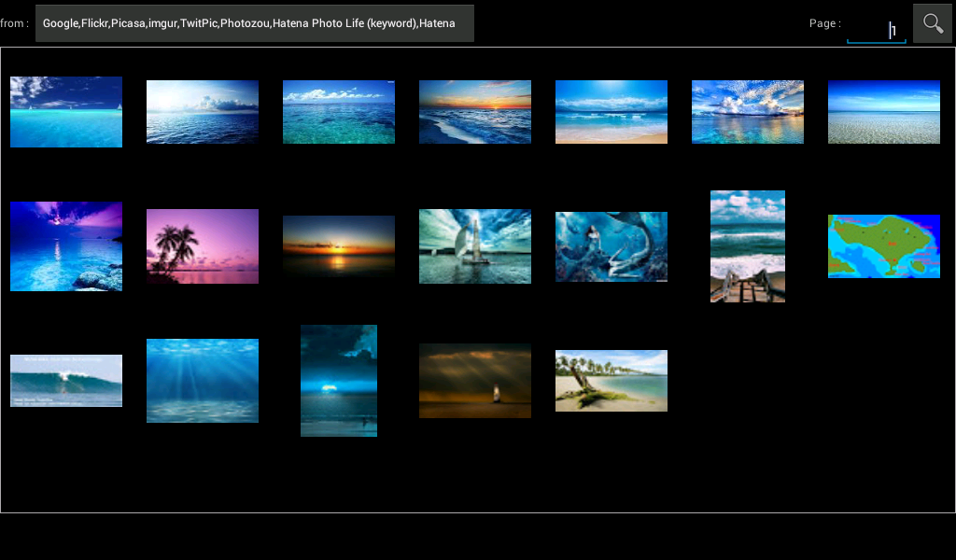Open dark blue ocean with bright sun thumbnail
Image resolution: width=956 pixels, height=560 pixels.
coord(203,112)
